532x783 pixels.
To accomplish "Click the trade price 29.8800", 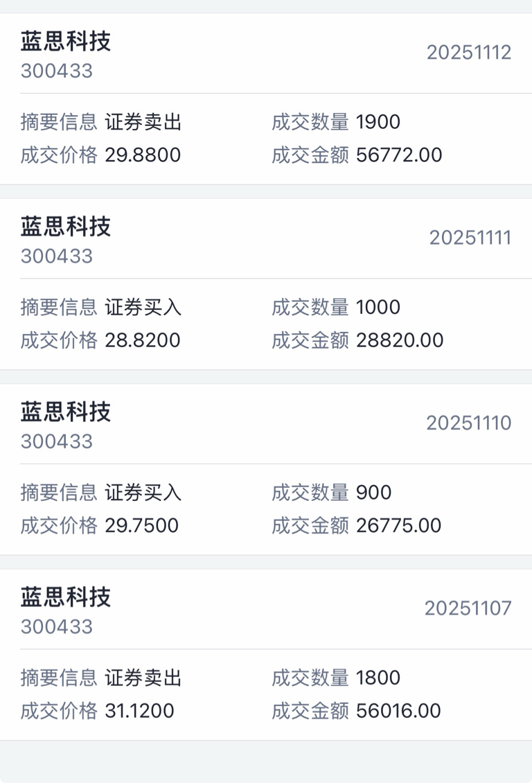I will pyautogui.click(x=143, y=155).
